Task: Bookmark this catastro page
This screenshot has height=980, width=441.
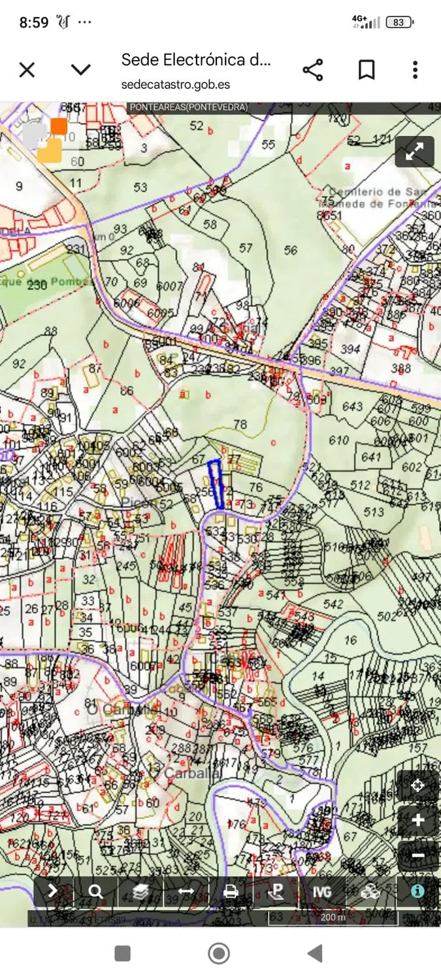Action: tap(367, 70)
